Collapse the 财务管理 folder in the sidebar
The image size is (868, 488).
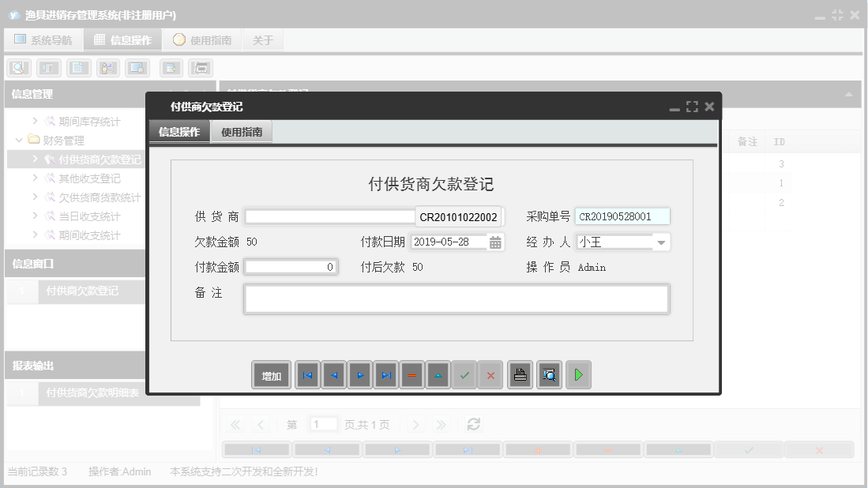coord(17,140)
